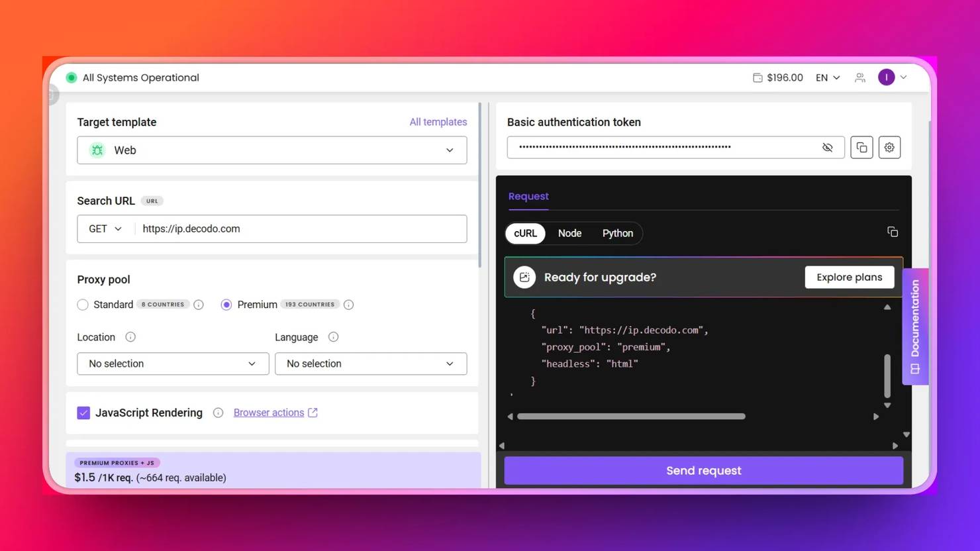The height and width of the screenshot is (551, 980).
Task: Select the Premium proxy pool option
Action: tap(226, 305)
